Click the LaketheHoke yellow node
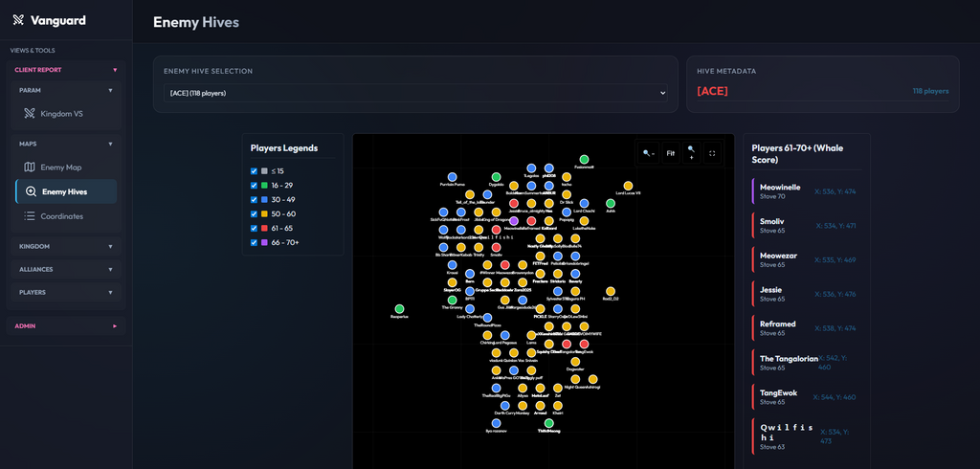The width and height of the screenshot is (980, 469). (584, 221)
